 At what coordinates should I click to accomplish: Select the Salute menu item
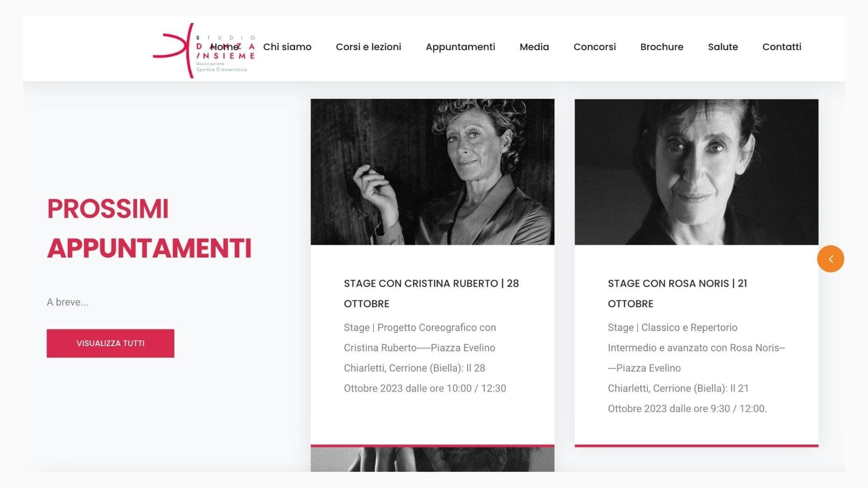[723, 47]
